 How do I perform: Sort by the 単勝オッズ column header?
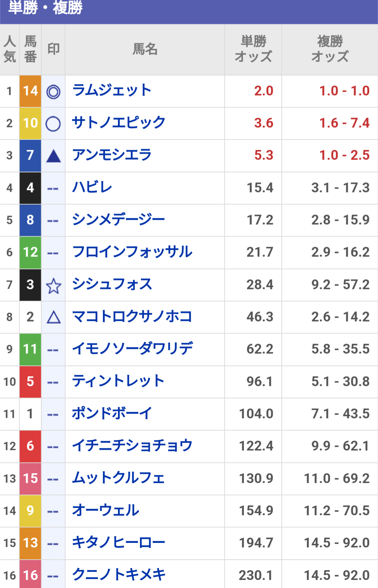coord(253,49)
